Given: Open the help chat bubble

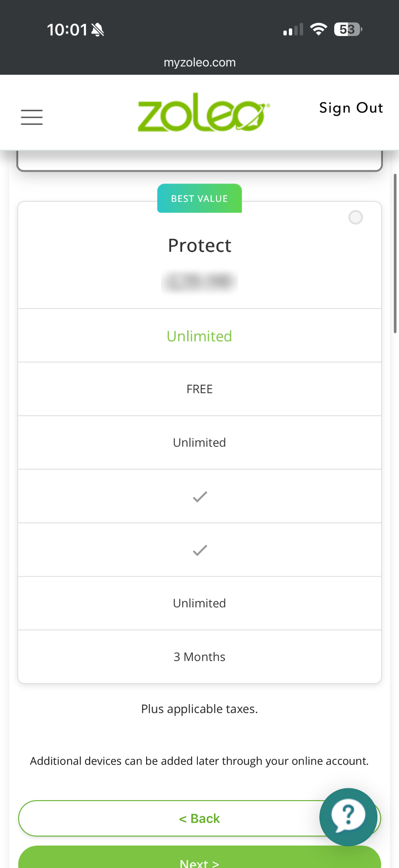Looking at the screenshot, I should click(x=348, y=816).
